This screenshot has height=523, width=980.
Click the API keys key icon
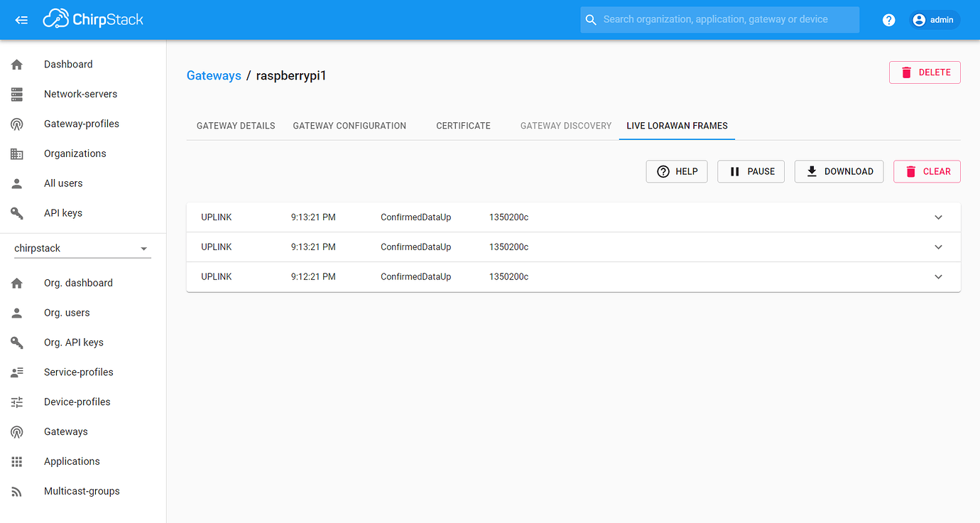[17, 214]
